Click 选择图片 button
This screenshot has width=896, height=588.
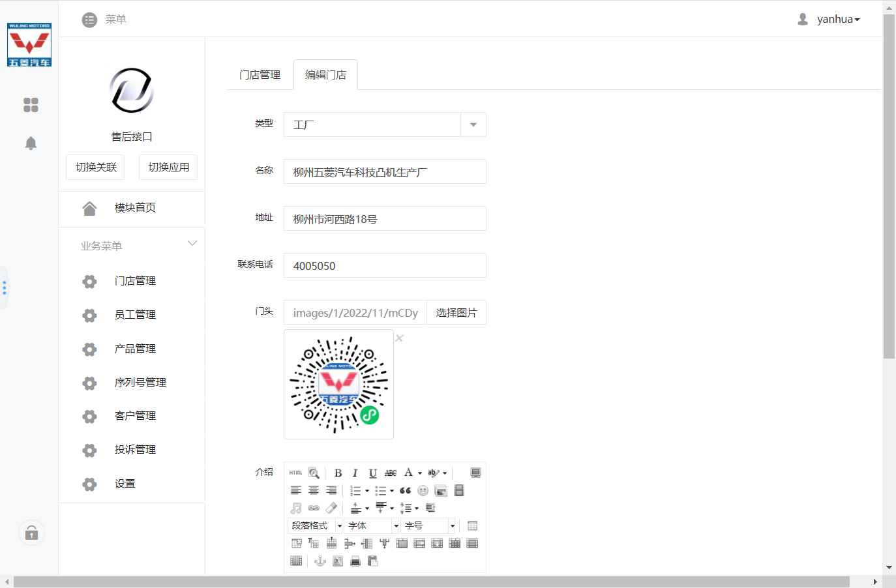[x=456, y=313]
